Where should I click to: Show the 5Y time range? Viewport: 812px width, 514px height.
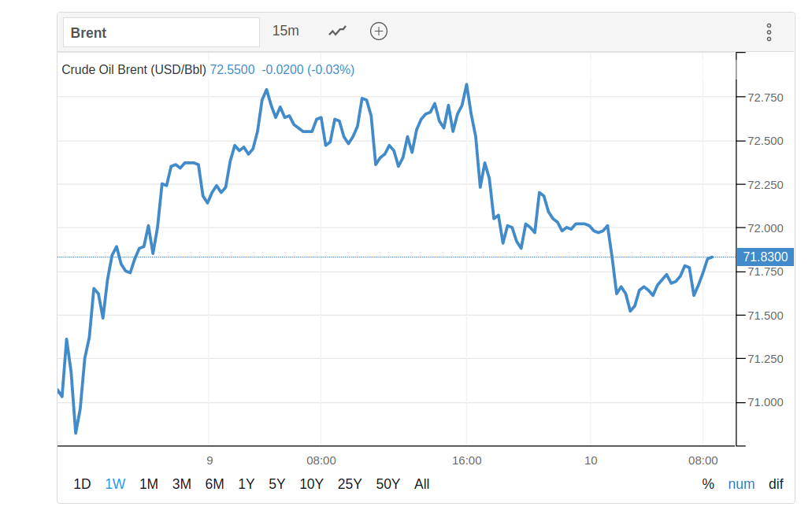point(277,484)
